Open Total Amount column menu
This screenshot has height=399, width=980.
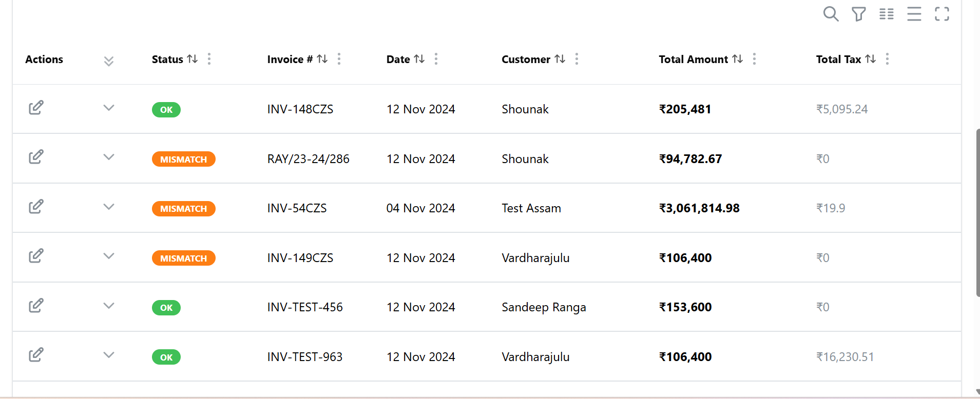754,59
